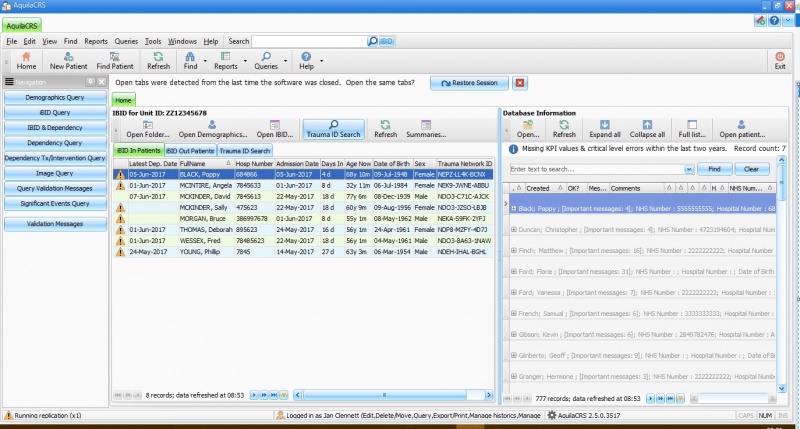Screen dimensions: 800x429
Task: Click Full list icon in Database Information
Action: pos(692,128)
